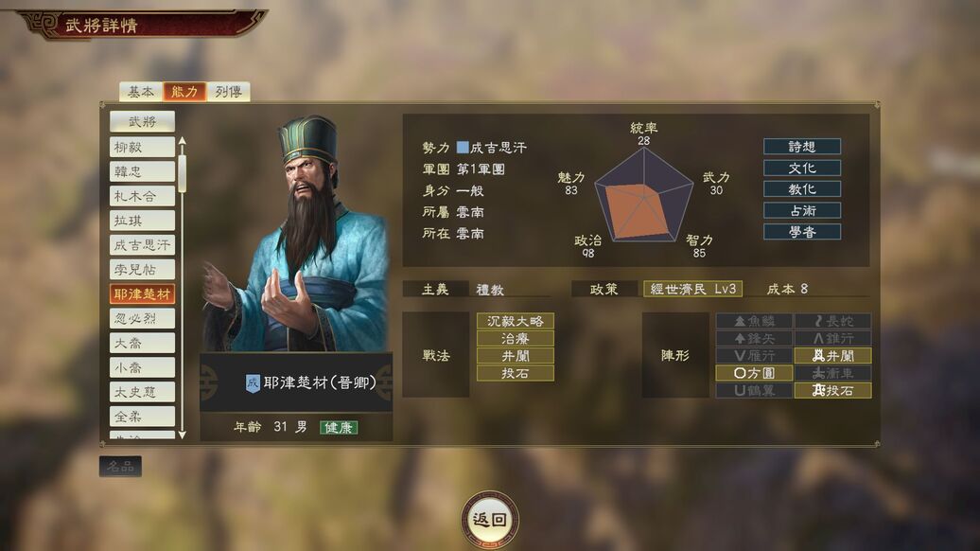Viewport: 980px width, 551px height.
Task: Select the 井闌 formation icon
Action: pyautogui.click(x=832, y=356)
